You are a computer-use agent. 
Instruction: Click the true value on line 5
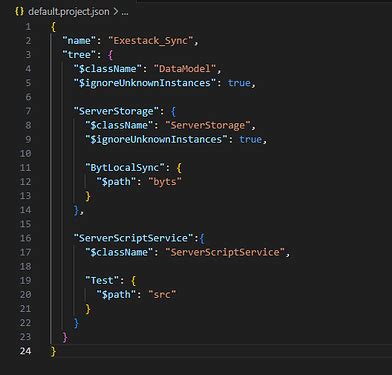tap(239, 83)
